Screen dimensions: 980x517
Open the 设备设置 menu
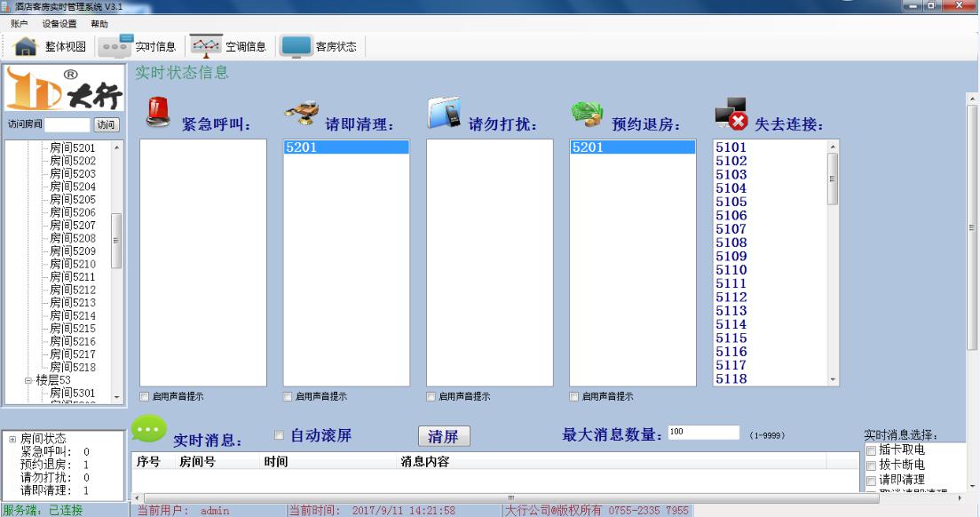(x=59, y=24)
